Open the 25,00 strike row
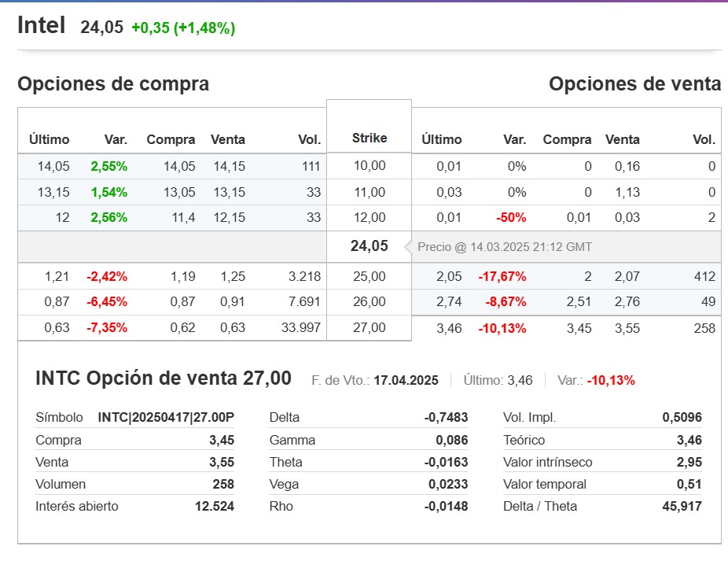The image size is (728, 561). coord(370,276)
